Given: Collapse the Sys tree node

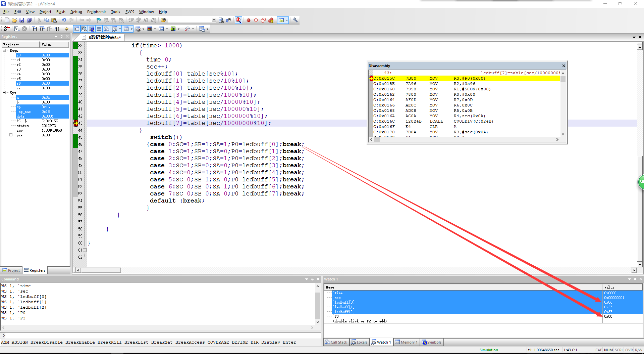Looking at the screenshot, I should [4, 93].
